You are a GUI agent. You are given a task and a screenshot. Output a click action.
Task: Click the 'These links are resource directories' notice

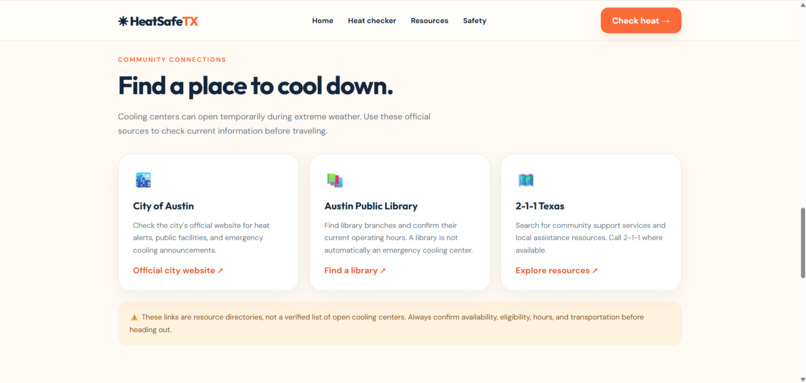tap(399, 323)
